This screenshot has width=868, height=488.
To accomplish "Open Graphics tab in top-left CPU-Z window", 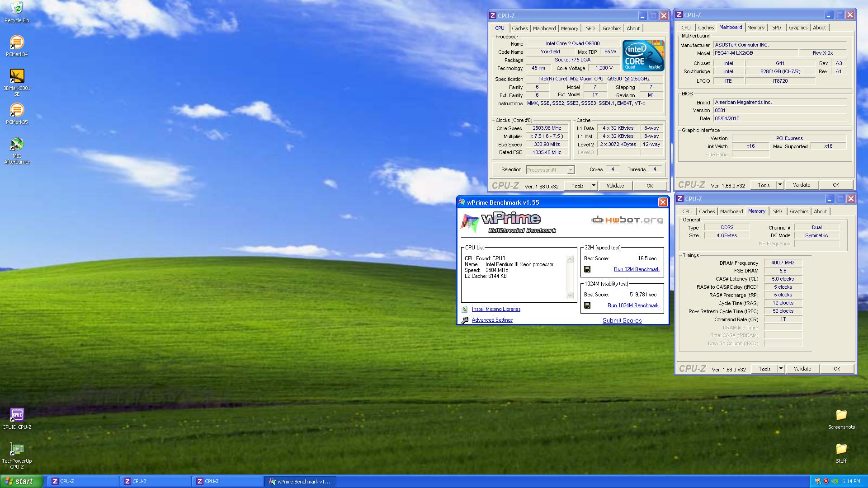I will pyautogui.click(x=612, y=28).
